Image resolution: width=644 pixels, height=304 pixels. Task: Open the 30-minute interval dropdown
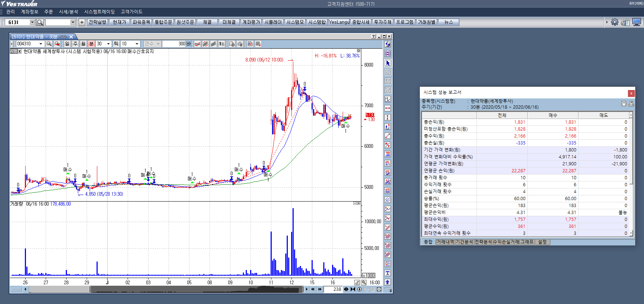coord(108,44)
